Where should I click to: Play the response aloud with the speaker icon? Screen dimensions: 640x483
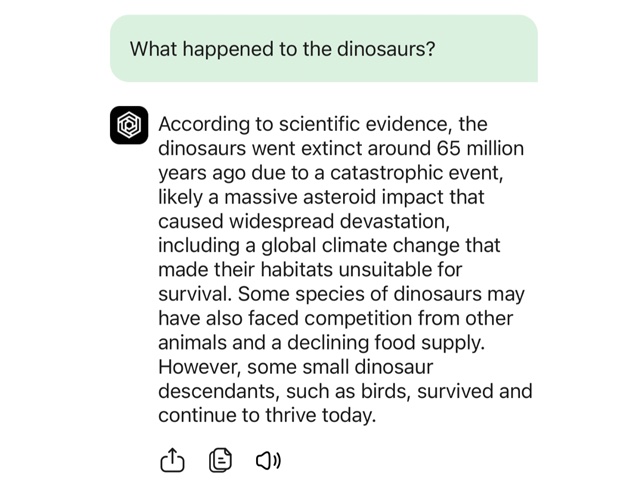pos(268,459)
